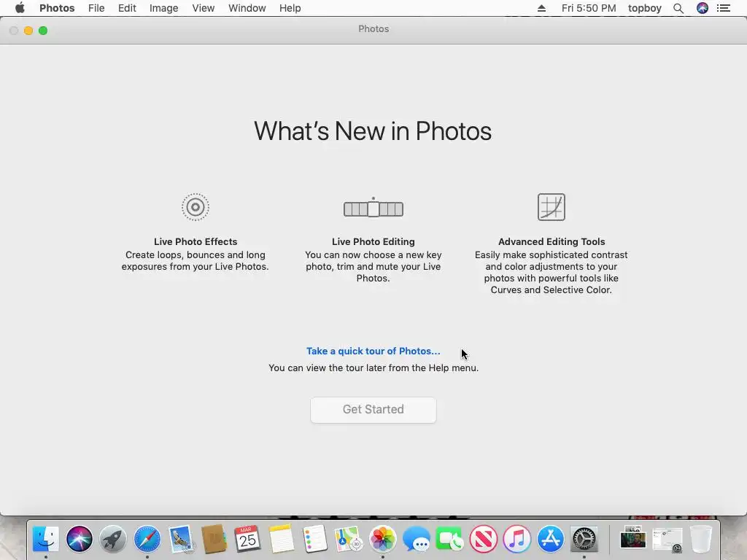Open the Trash in the Dock
This screenshot has height=560, width=747.
[x=701, y=539]
